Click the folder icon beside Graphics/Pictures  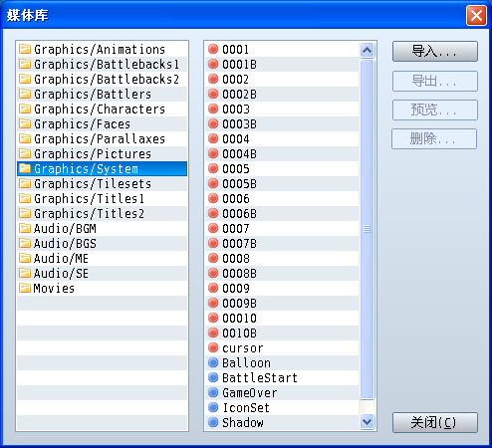tap(25, 153)
